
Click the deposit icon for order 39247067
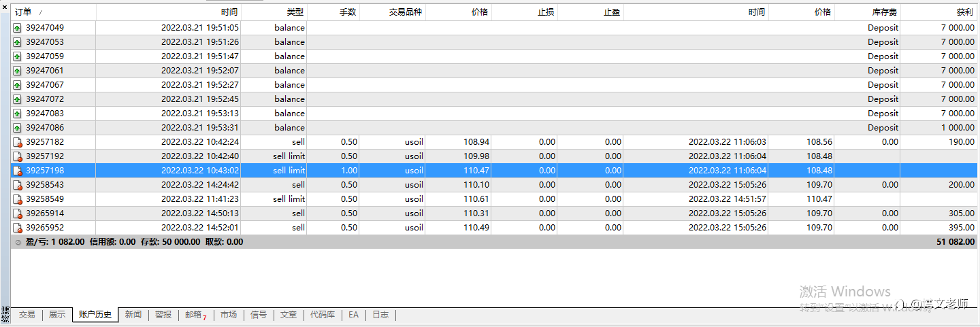pyautogui.click(x=17, y=85)
